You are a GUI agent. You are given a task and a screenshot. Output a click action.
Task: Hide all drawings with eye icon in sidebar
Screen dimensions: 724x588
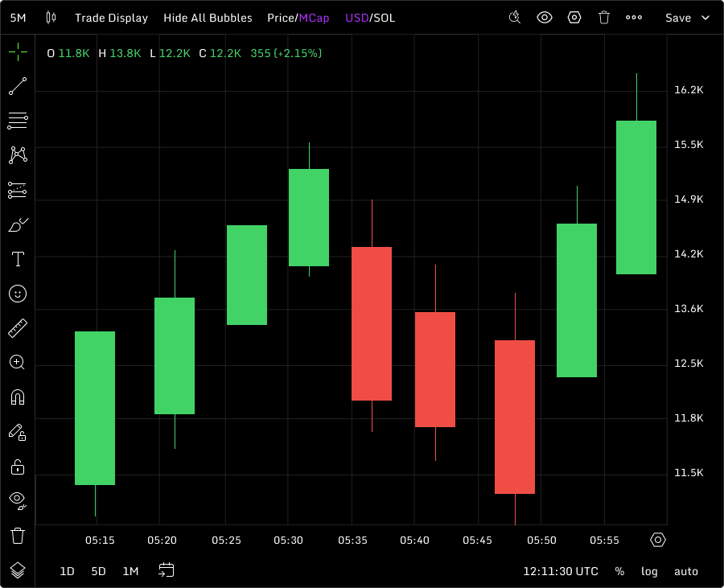click(18, 500)
